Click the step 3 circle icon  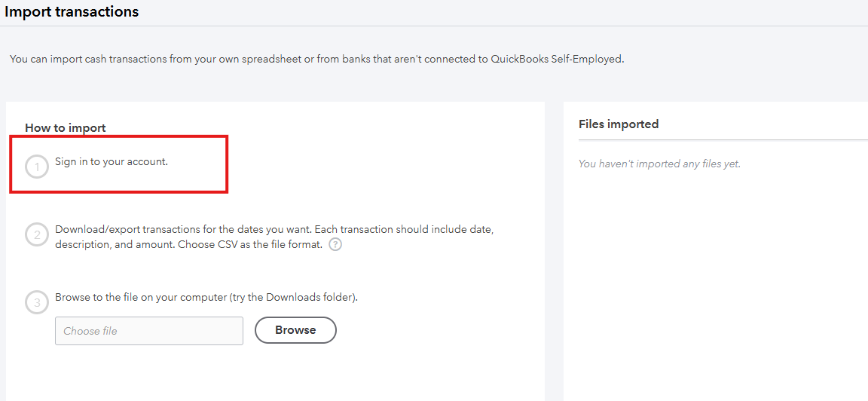click(x=37, y=303)
